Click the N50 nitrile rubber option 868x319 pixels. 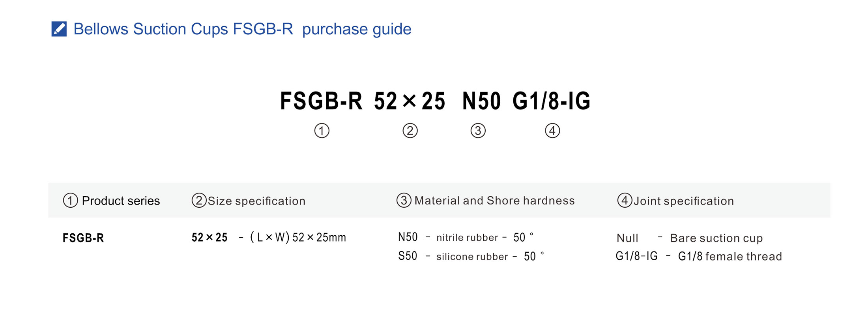[466, 237]
